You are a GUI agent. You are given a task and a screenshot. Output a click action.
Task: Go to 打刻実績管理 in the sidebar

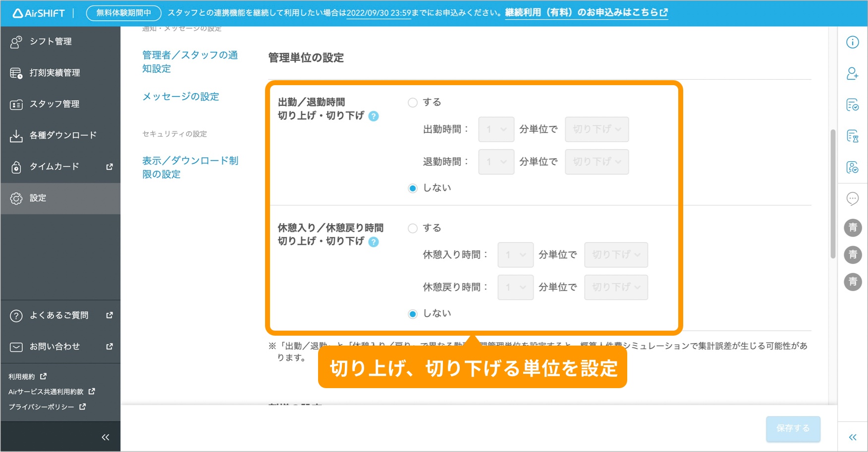[x=54, y=73]
